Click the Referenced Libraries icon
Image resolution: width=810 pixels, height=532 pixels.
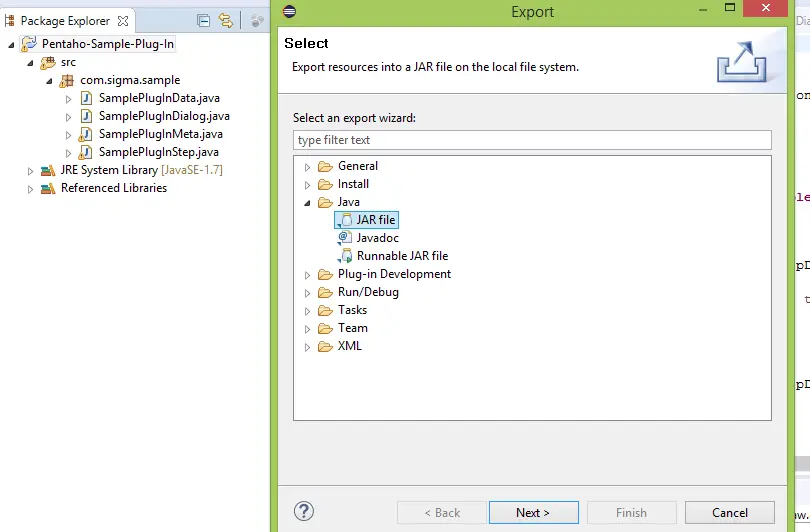pos(48,189)
